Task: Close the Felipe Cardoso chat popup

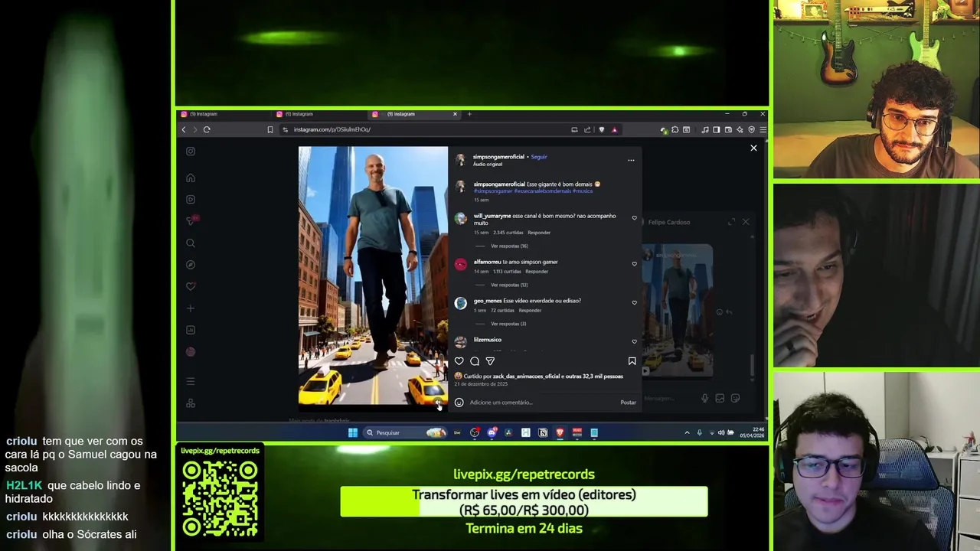Action: pyautogui.click(x=746, y=222)
